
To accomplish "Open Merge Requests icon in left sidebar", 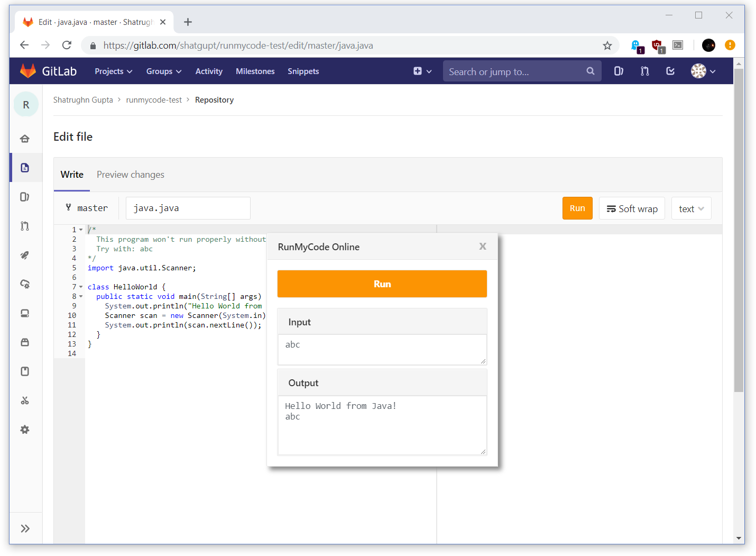I will click(x=25, y=226).
